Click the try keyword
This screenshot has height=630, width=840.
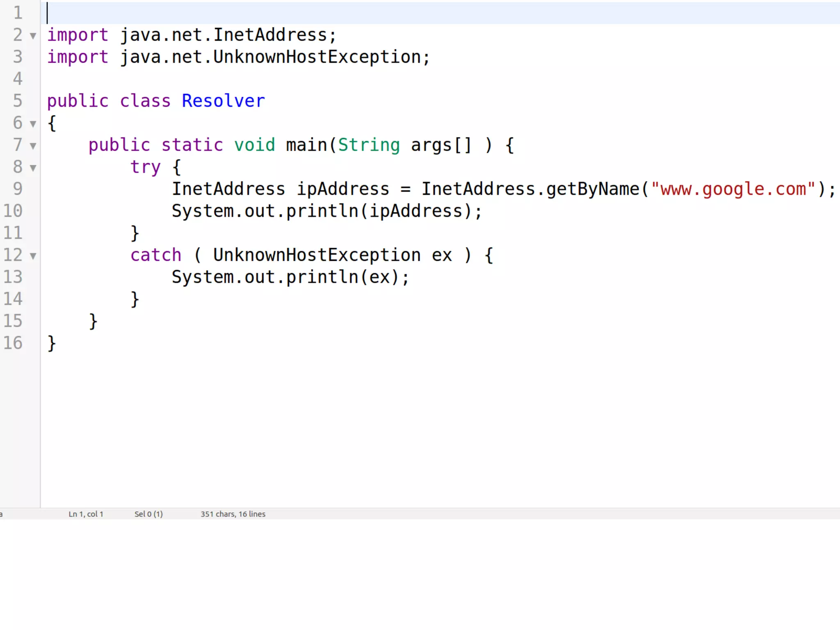145,167
